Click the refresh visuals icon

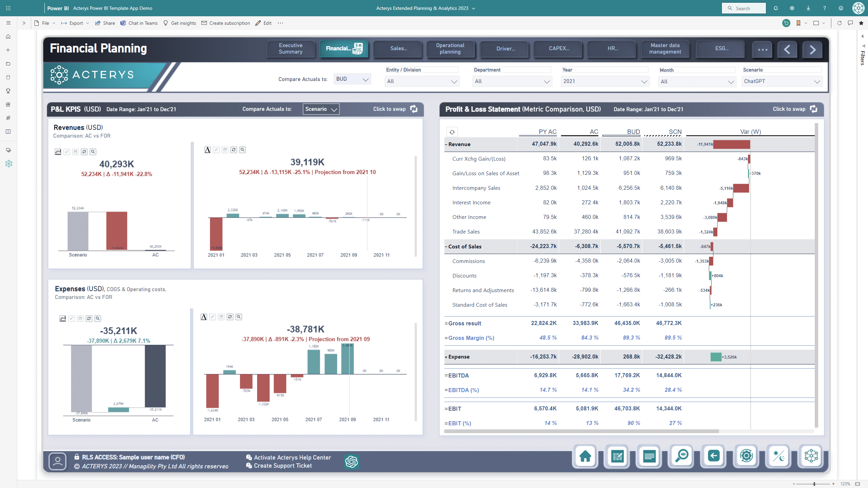pyautogui.click(x=840, y=23)
